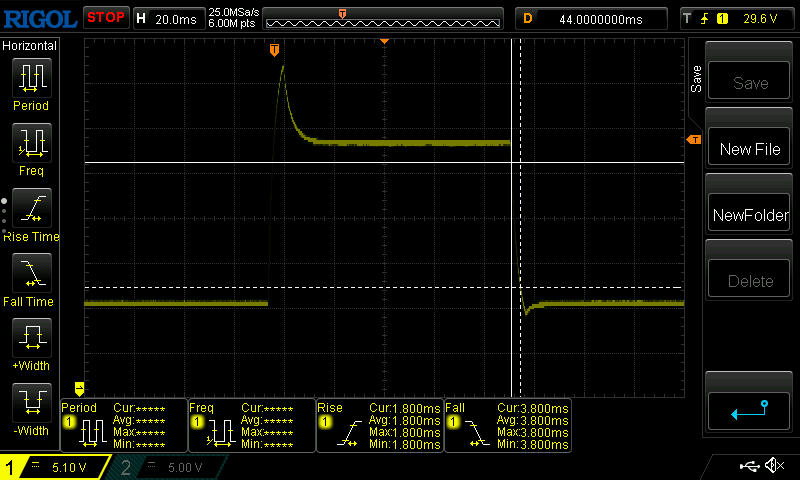Click the Fall Cur:3.800ms value
Screen dimensions: 800x480
(x=533, y=409)
